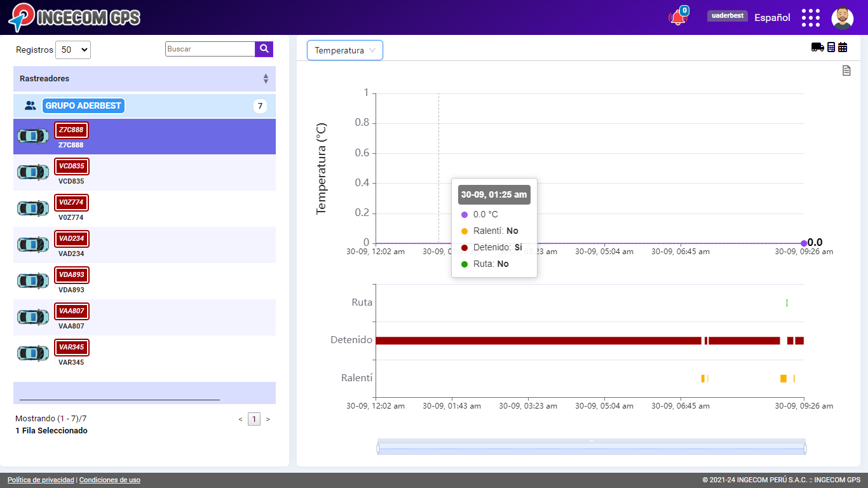This screenshot has height=488, width=868.
Task: Click the truck icon above the chart
Action: point(817,47)
